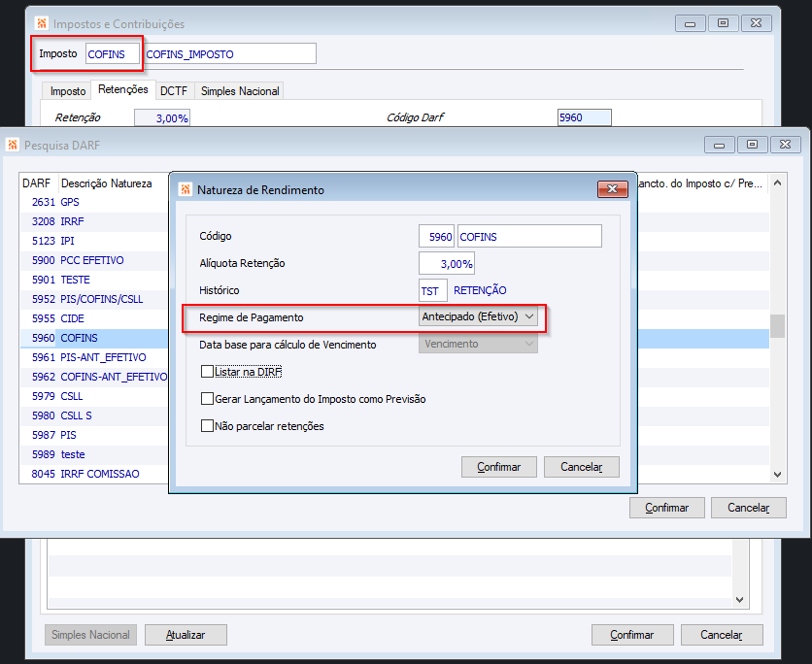Confirm the Natureza de Rendimento dialog
The width and height of the screenshot is (812, 664).
click(x=498, y=467)
